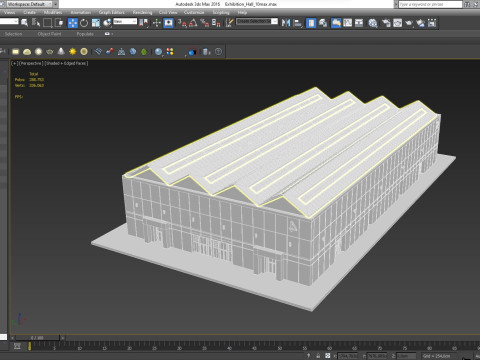The height and width of the screenshot is (360, 480).
Task: Open Material Editor icon
Action: (x=373, y=23)
